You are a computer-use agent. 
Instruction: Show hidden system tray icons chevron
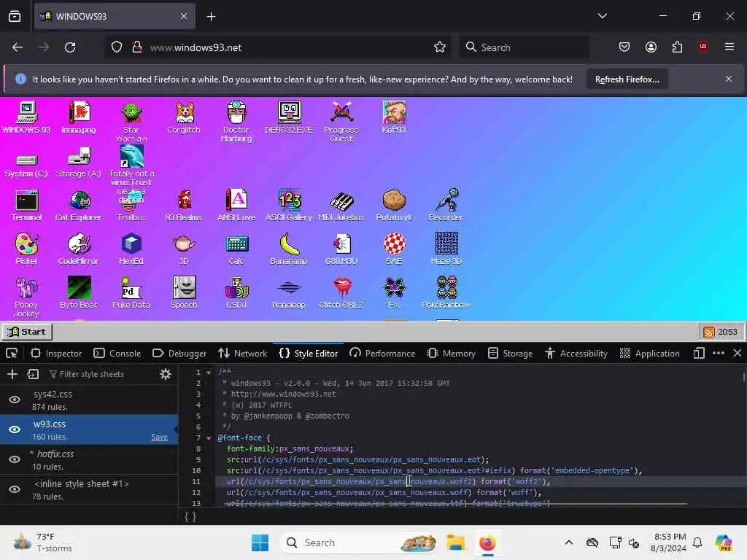[569, 542]
